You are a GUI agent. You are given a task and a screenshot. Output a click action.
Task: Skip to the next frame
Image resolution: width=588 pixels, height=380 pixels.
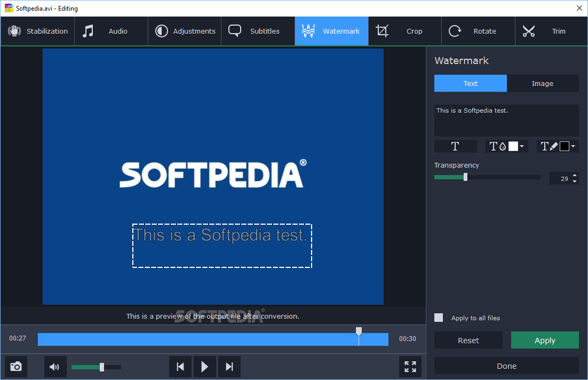click(x=229, y=367)
